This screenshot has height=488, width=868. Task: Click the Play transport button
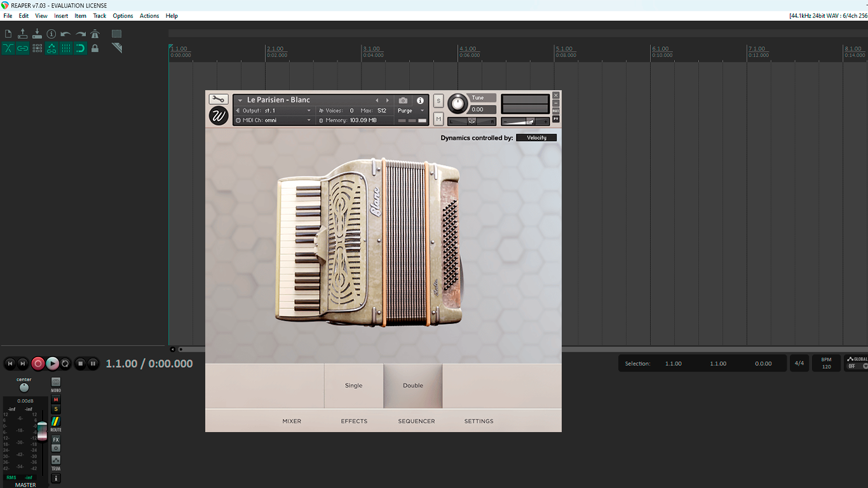tap(52, 363)
